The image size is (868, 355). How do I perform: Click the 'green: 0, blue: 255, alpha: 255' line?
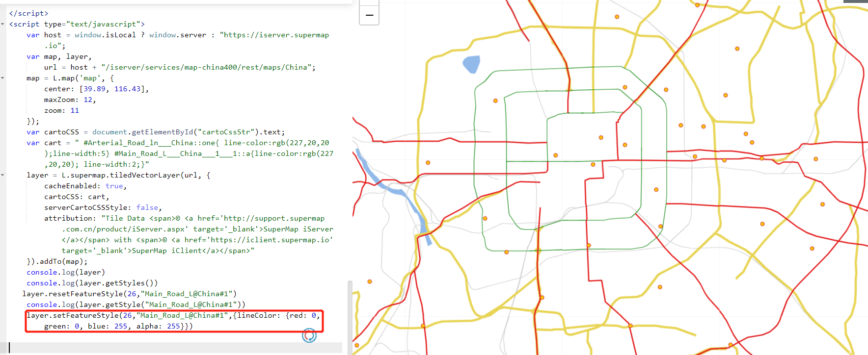click(118, 326)
